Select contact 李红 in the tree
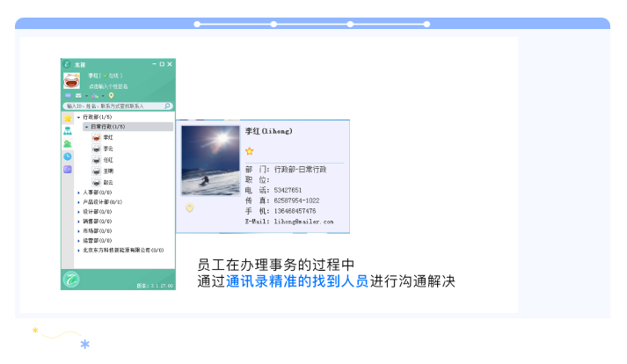This screenshot has width=627, height=364. [108, 138]
